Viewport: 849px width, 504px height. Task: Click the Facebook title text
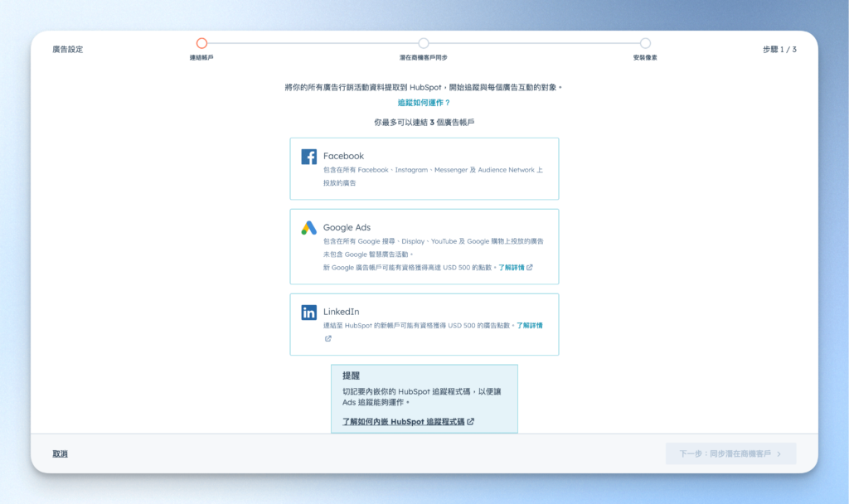[x=343, y=156]
